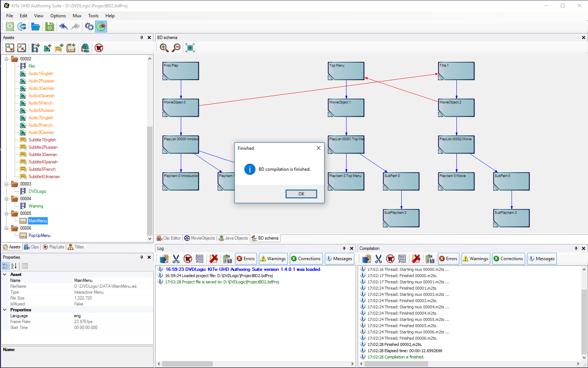Select the Title 1 node in schema
Screen dimensions: 588x368
tap(456, 71)
